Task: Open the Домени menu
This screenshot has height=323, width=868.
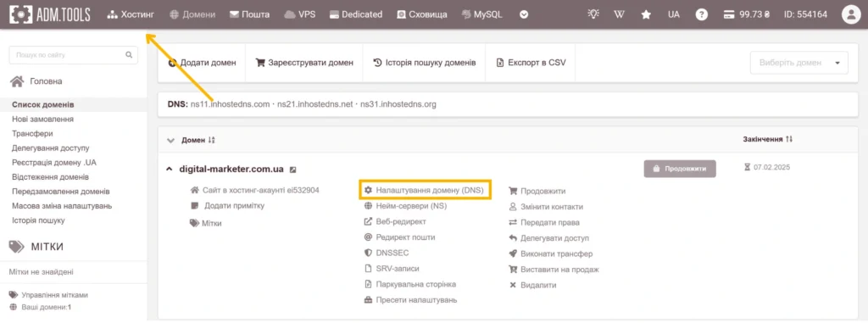Action: pos(192,14)
